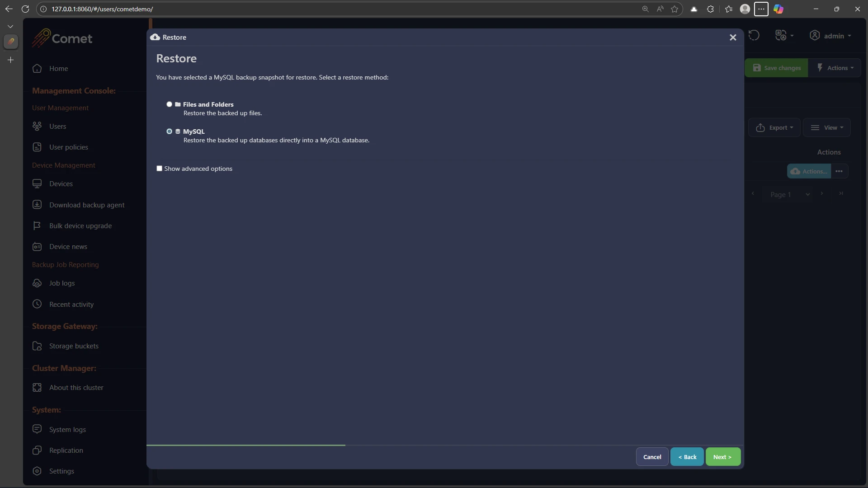This screenshot has width=868, height=488.
Task: Open the admin account menu
Action: pyautogui.click(x=830, y=36)
